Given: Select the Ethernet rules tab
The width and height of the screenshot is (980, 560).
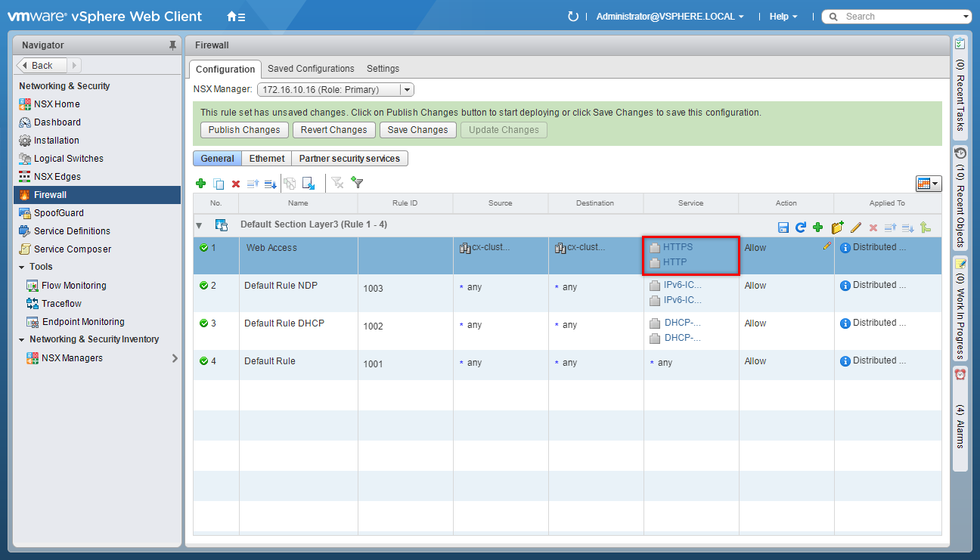Looking at the screenshot, I should click(x=267, y=159).
